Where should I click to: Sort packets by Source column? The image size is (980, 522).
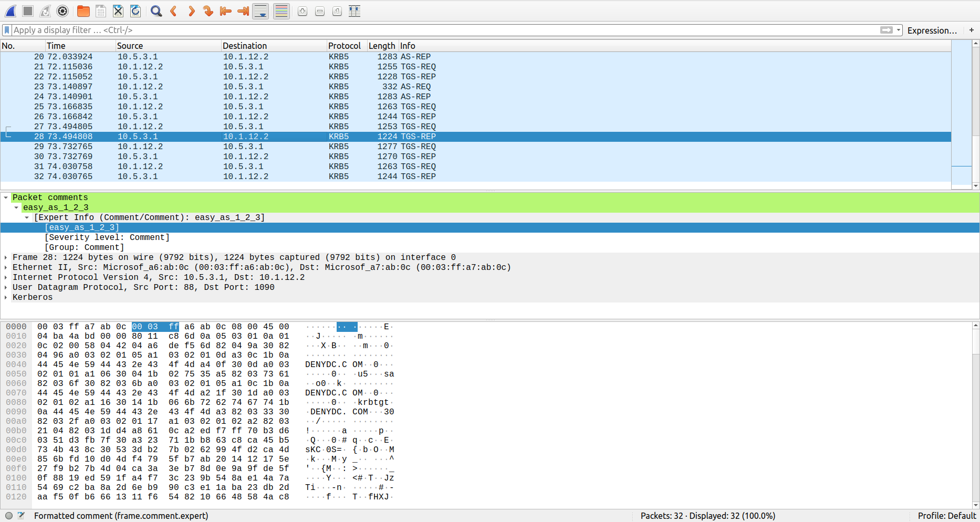pyautogui.click(x=169, y=46)
